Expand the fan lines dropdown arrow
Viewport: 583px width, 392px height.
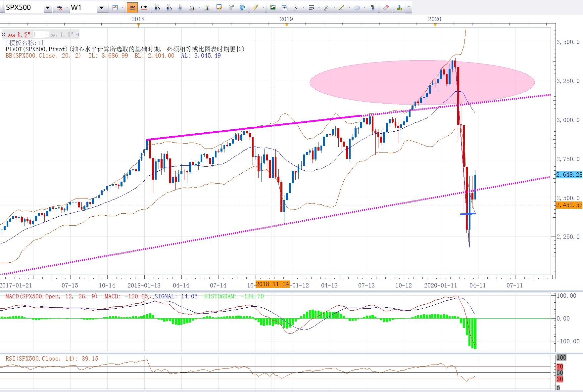[334, 7]
